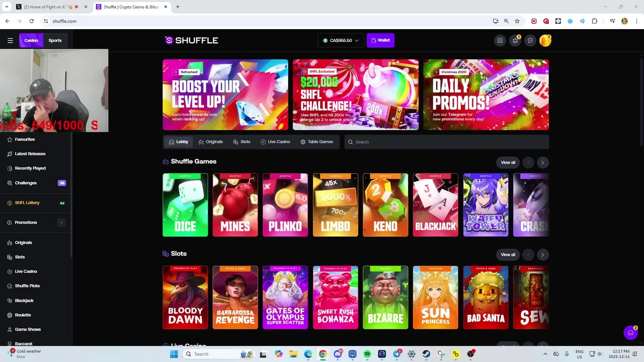644x362 pixels.
Task: Reload the page in Chrome
Action: (x=31, y=21)
